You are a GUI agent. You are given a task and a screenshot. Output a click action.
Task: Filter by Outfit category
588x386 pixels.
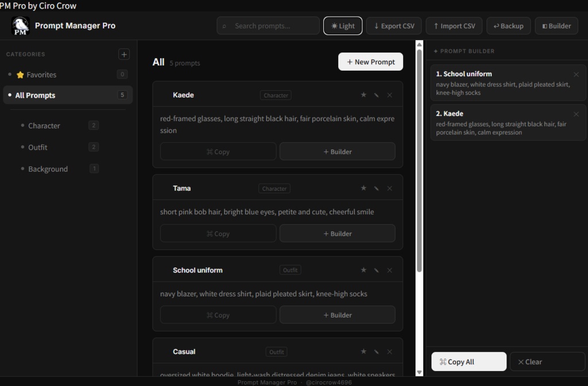click(x=60, y=147)
